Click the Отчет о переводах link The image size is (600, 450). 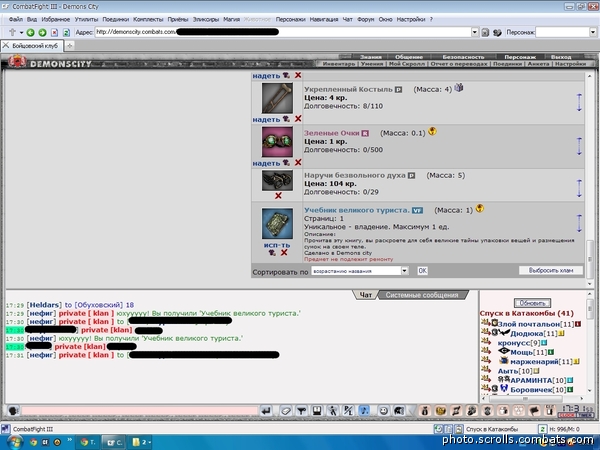coord(459,64)
